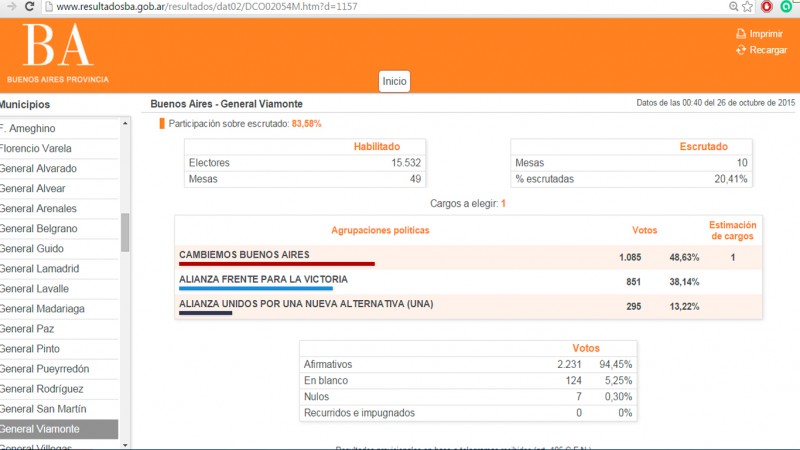The image size is (800, 450).
Task: Click the Imprimir printer icon
Action: tap(741, 34)
